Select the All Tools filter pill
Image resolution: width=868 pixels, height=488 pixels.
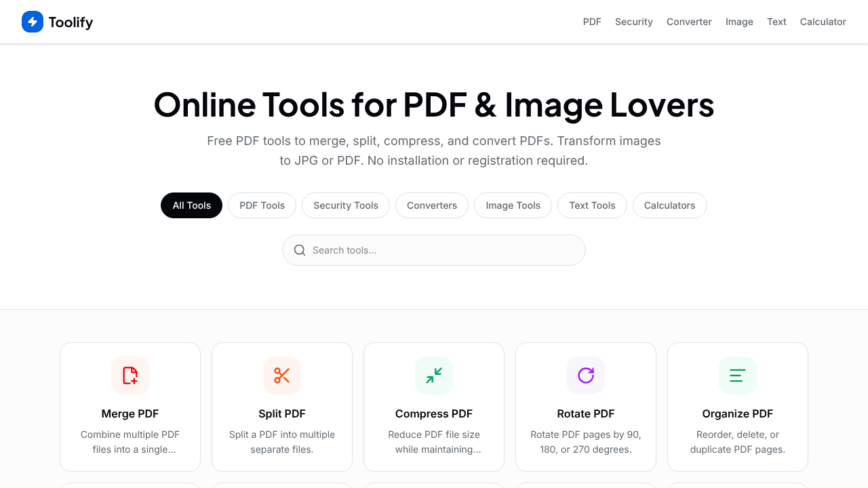[192, 205]
